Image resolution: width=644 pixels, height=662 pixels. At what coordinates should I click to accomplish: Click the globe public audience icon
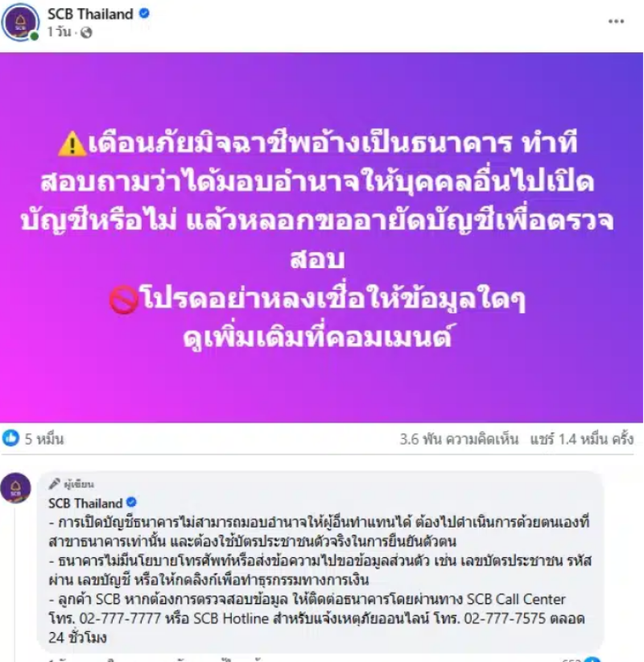(x=86, y=32)
